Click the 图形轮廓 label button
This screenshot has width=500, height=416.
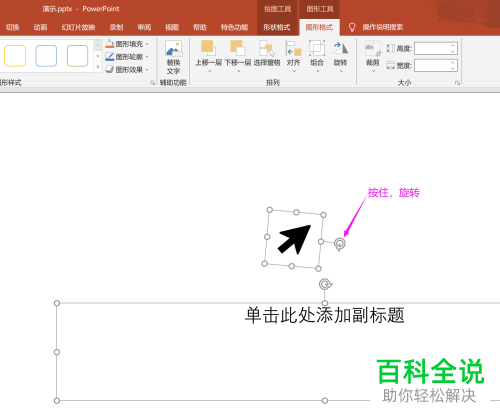[129, 57]
